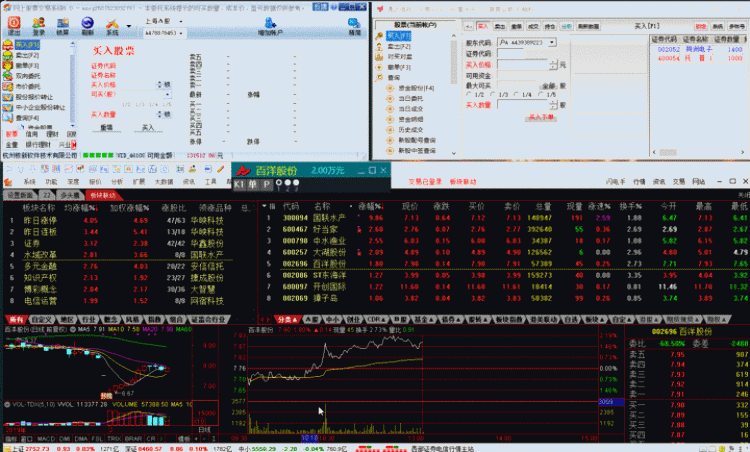Viewport: 750px width, 452px height.
Task: Click stock 国联水产 300094 row
Action: pos(505,218)
